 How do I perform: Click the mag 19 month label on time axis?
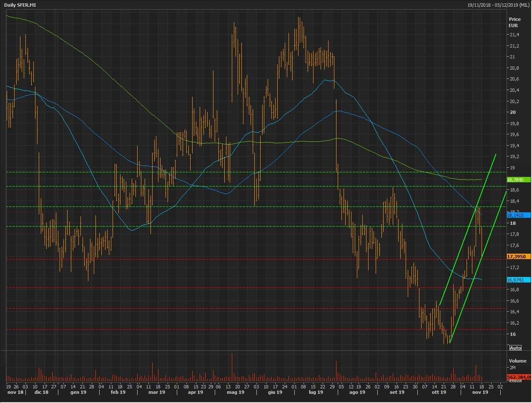236,392
